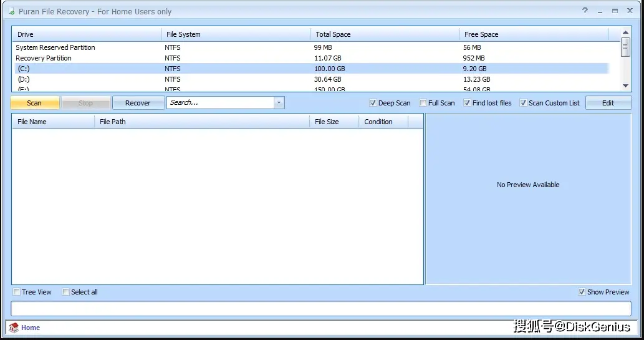The width and height of the screenshot is (644, 340).
Task: Toggle the Full Scan checkbox
Action: tap(423, 103)
